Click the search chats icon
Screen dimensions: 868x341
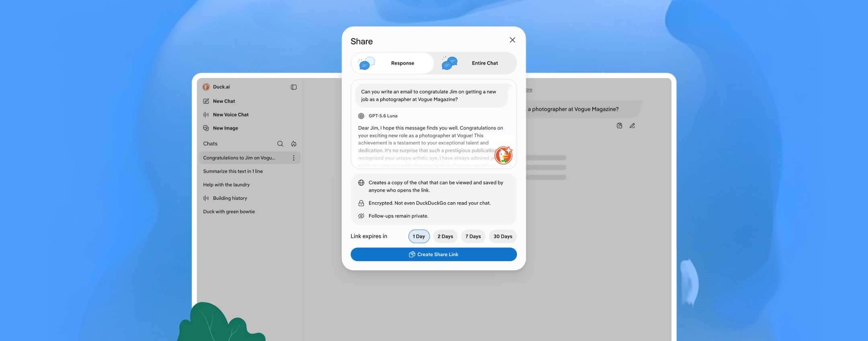pyautogui.click(x=280, y=144)
